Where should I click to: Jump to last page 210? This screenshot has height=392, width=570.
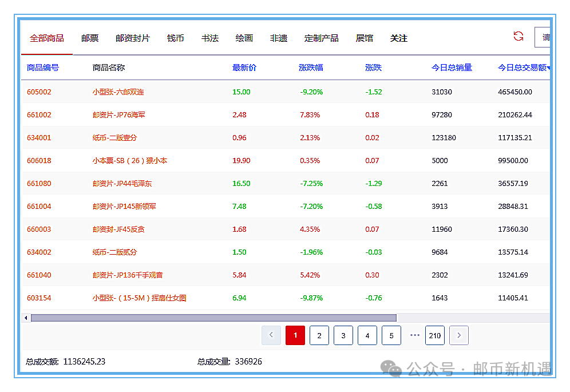click(x=435, y=335)
